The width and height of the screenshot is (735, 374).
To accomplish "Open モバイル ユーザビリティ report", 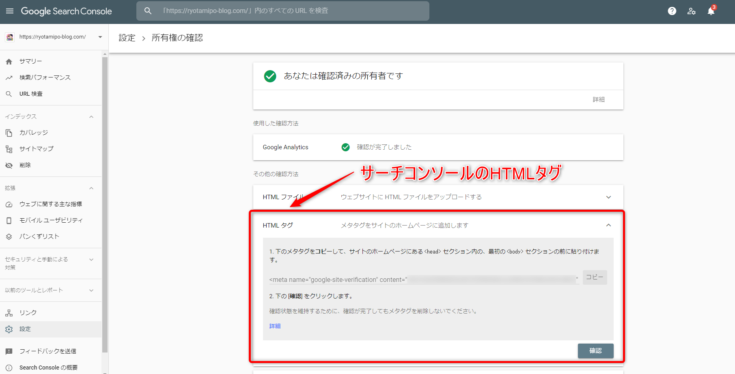I will click(x=51, y=220).
